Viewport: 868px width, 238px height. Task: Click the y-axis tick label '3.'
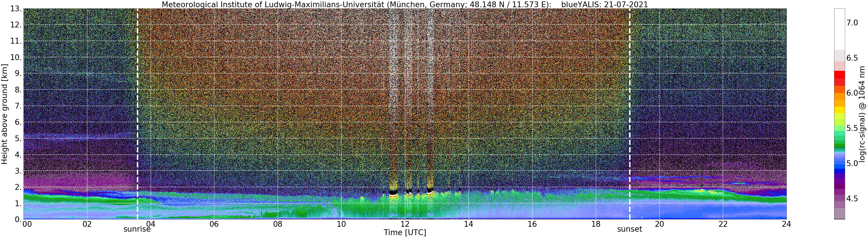click(x=18, y=171)
